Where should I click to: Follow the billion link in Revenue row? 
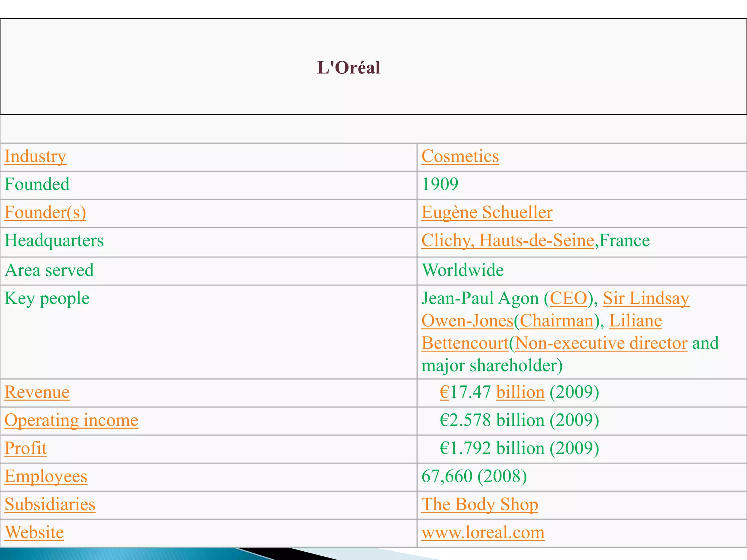point(520,392)
